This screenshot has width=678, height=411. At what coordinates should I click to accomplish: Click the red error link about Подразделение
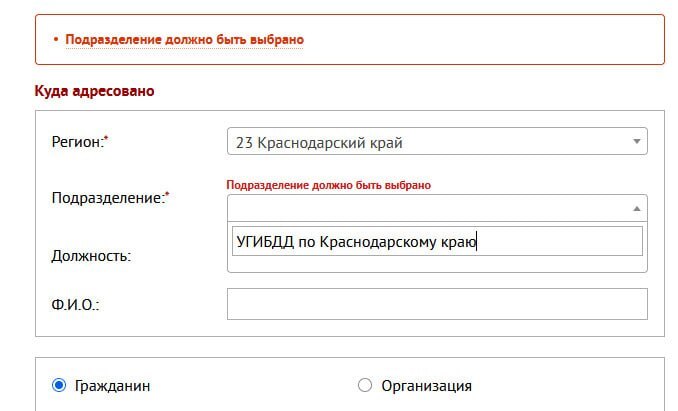pyautogui.click(x=184, y=40)
